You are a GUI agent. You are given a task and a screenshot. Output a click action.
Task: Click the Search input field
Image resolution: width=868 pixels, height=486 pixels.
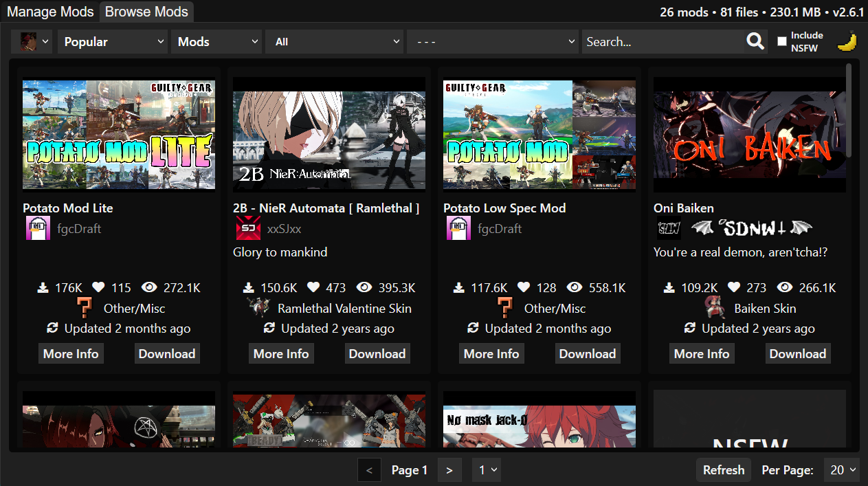click(663, 42)
